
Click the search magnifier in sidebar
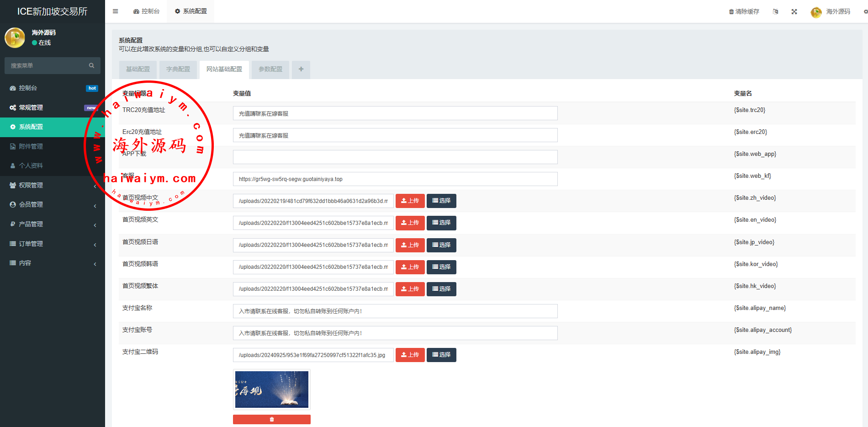coord(91,66)
